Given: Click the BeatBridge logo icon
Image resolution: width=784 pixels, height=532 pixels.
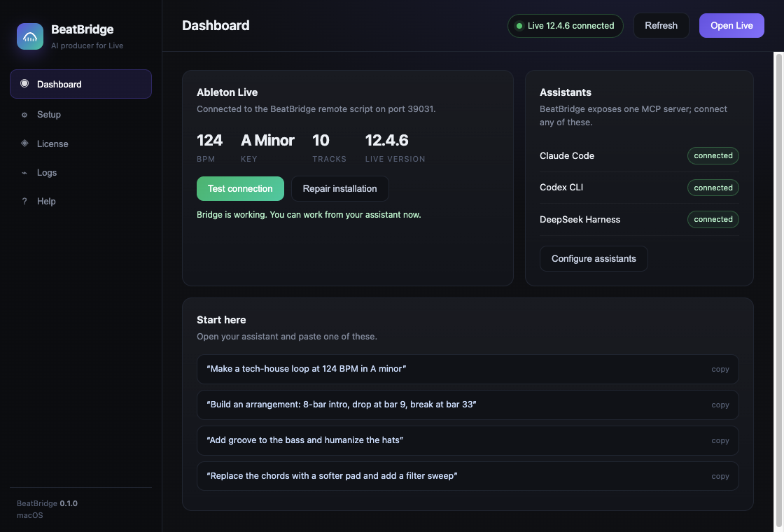Looking at the screenshot, I should tap(30, 36).
